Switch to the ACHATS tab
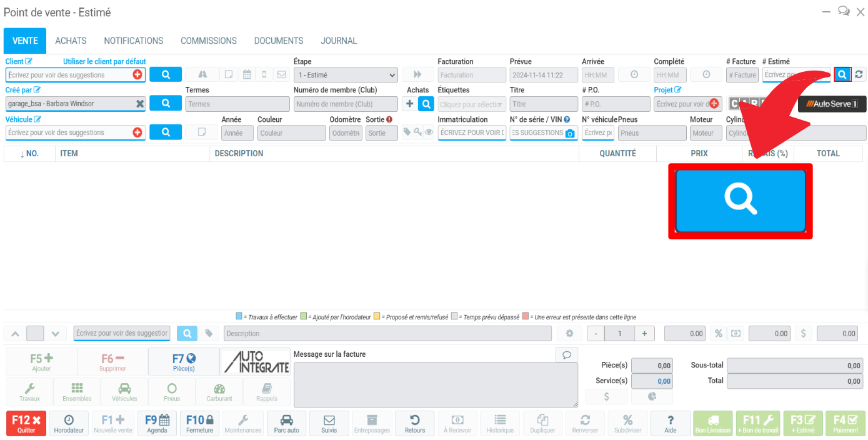Image resolution: width=868 pixels, height=440 pixels. tap(71, 41)
